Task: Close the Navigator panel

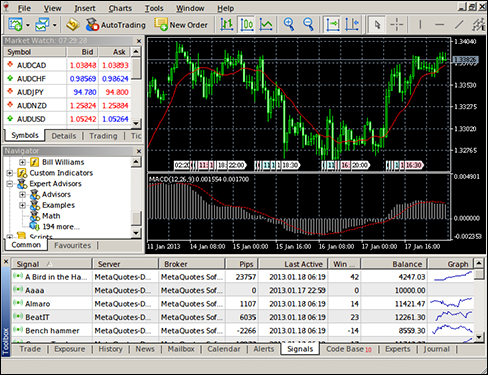Action: point(139,151)
